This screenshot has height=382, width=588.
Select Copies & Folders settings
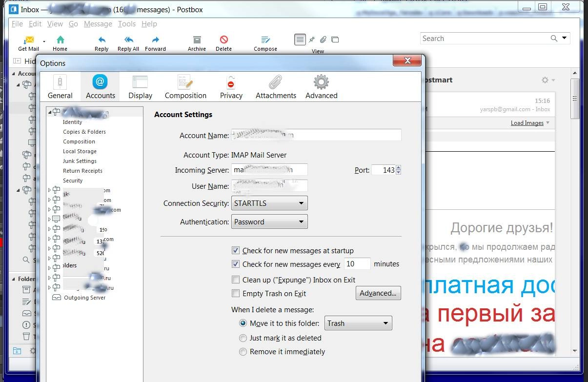84,132
